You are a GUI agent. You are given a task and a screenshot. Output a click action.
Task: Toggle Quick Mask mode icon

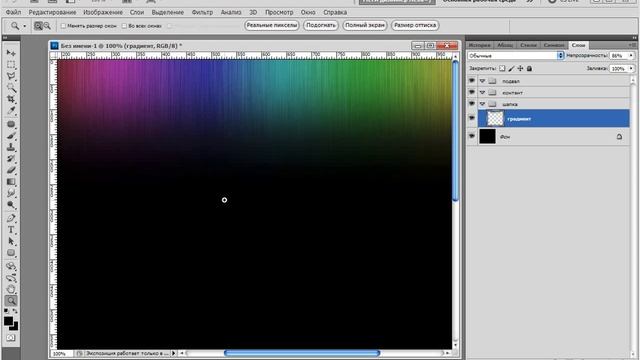(11, 338)
